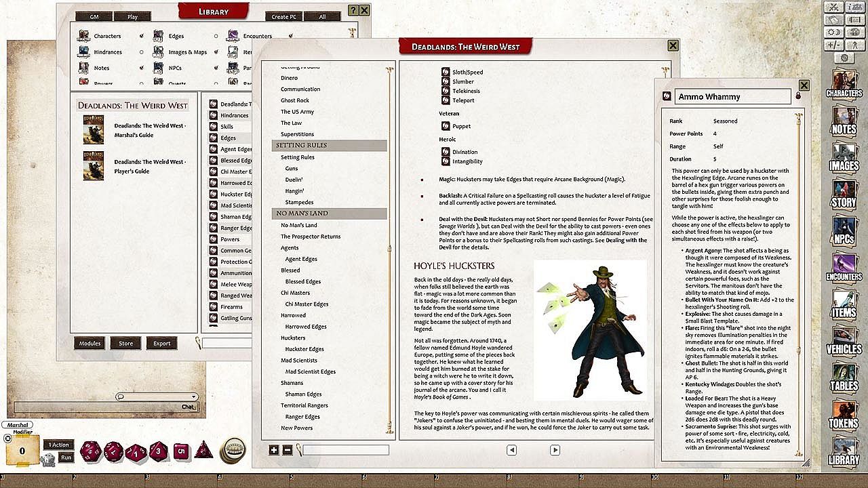
Task: Open the Story sidebar button
Action: (844, 193)
